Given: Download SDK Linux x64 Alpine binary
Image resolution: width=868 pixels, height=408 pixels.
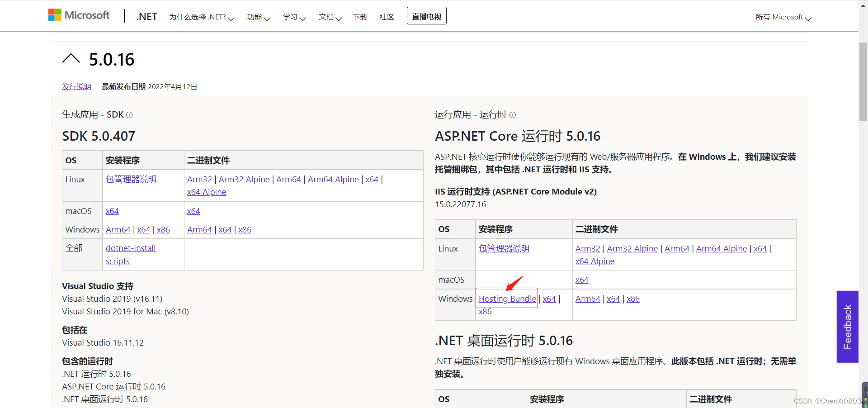Looking at the screenshot, I should (207, 192).
